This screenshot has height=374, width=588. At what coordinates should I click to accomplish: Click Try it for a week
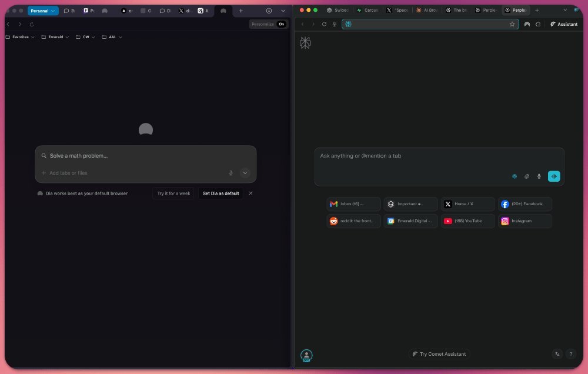coord(173,193)
